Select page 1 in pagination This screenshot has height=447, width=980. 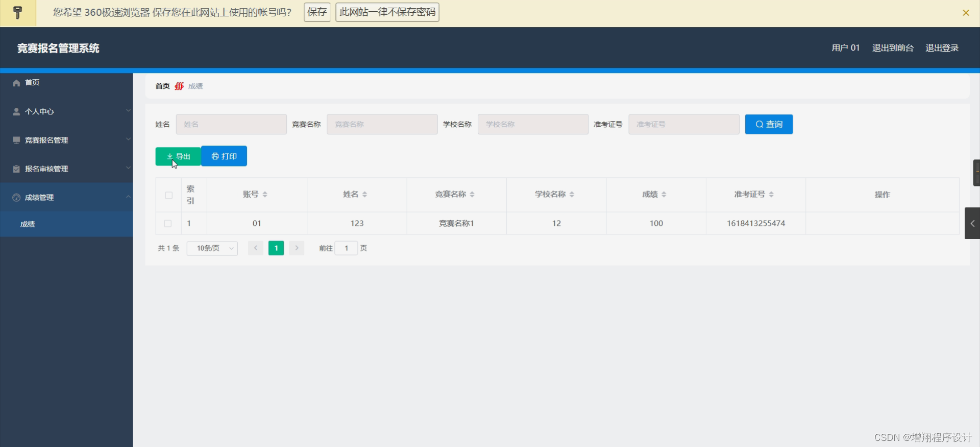point(276,248)
